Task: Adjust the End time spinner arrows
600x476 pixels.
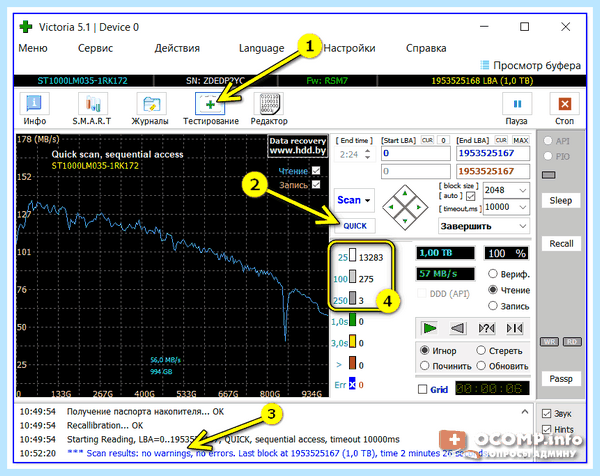Action: (x=367, y=154)
